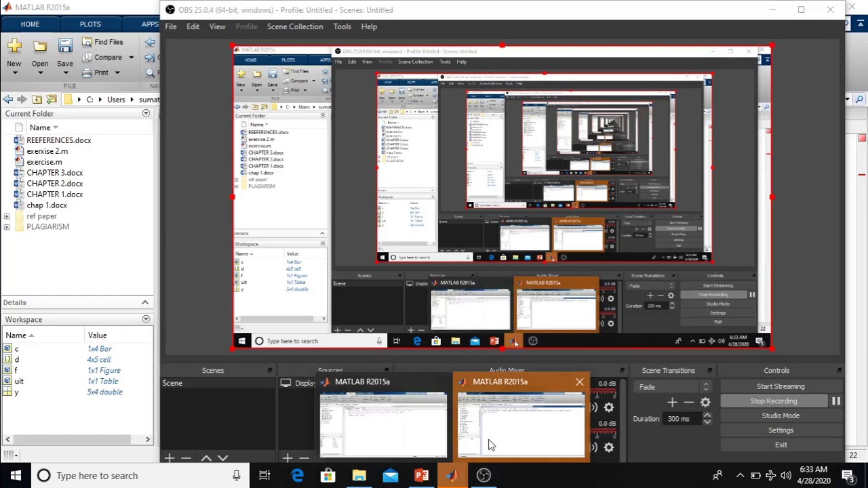Select REEFERENCES.docx in Current Folder
868x488 pixels.
58,140
